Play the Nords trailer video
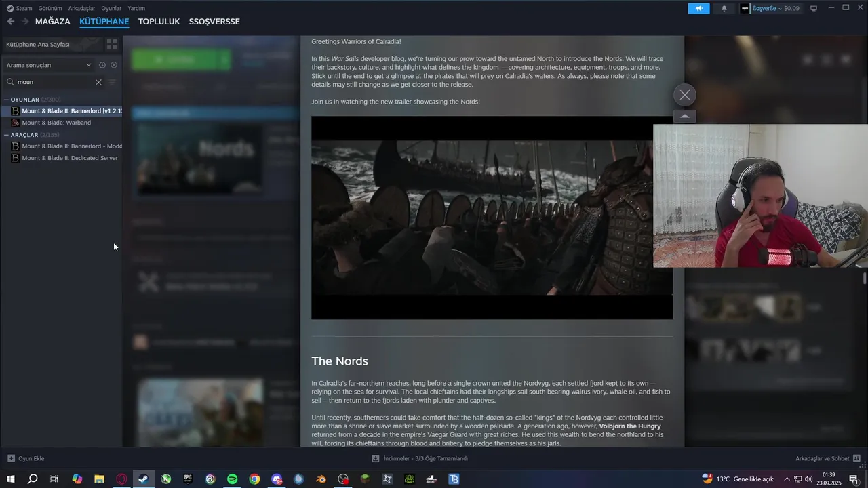868x488 pixels. point(492,218)
